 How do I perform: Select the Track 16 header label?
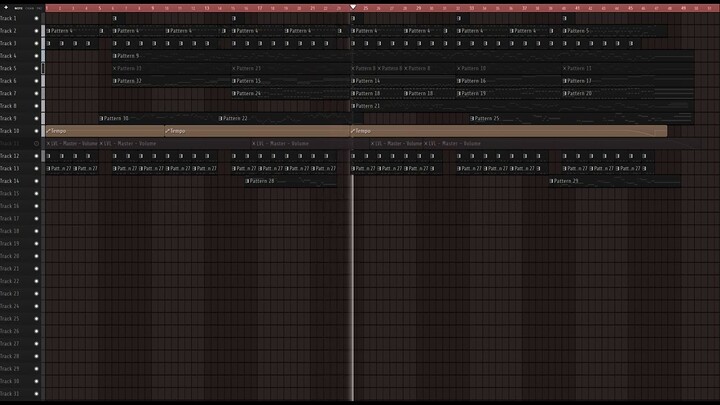pyautogui.click(x=10, y=206)
